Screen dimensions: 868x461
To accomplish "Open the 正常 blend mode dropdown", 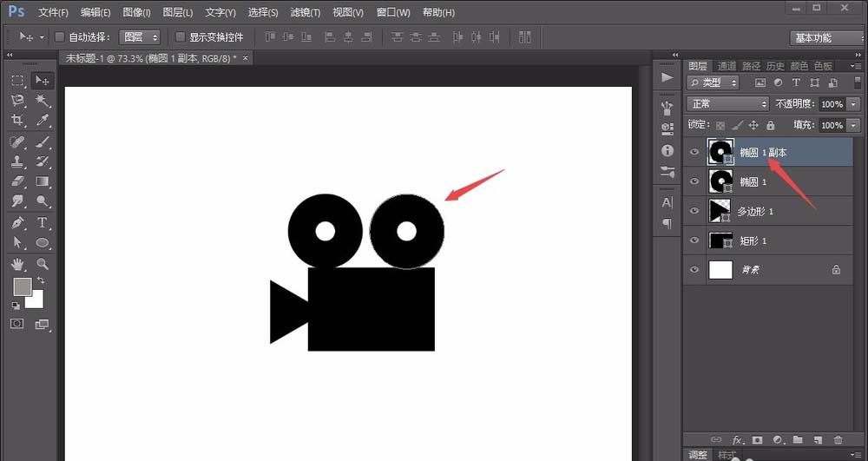I will tap(728, 103).
